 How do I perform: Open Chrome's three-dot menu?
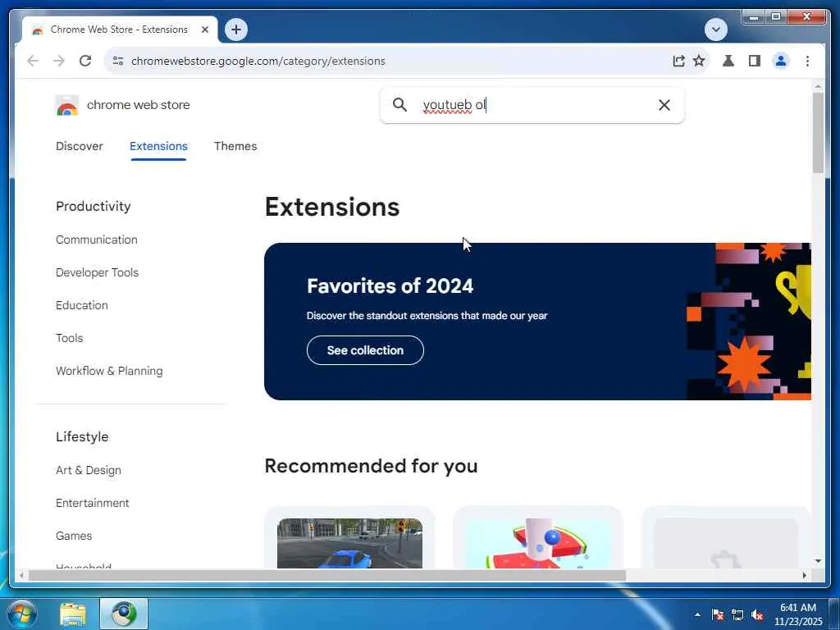coord(807,61)
